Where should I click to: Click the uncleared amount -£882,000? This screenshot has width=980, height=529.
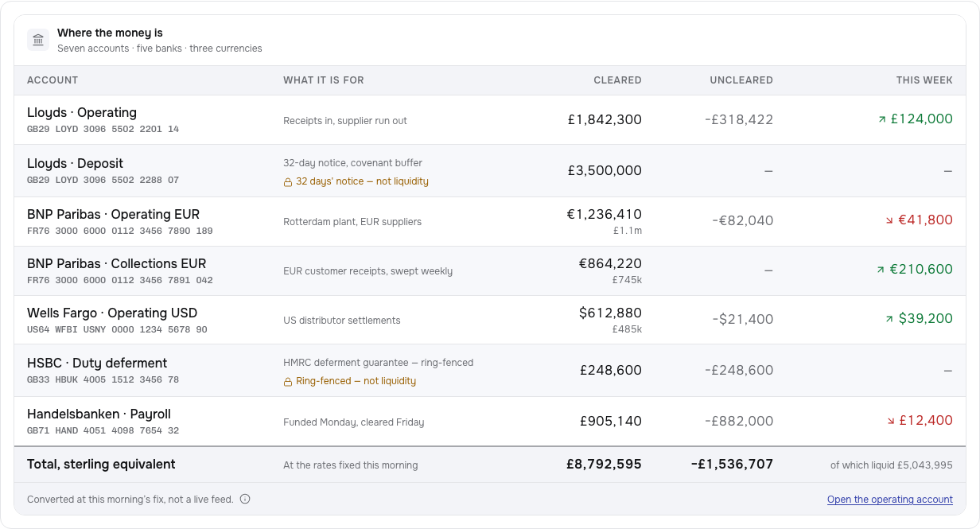(739, 422)
